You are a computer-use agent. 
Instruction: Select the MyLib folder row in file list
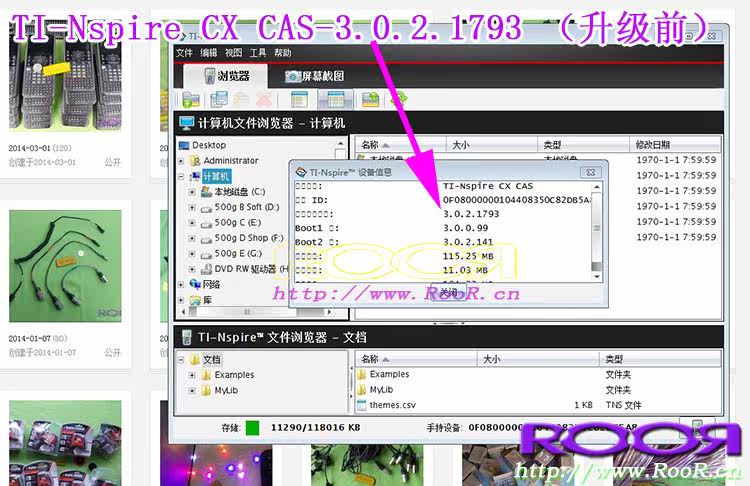coord(538,389)
